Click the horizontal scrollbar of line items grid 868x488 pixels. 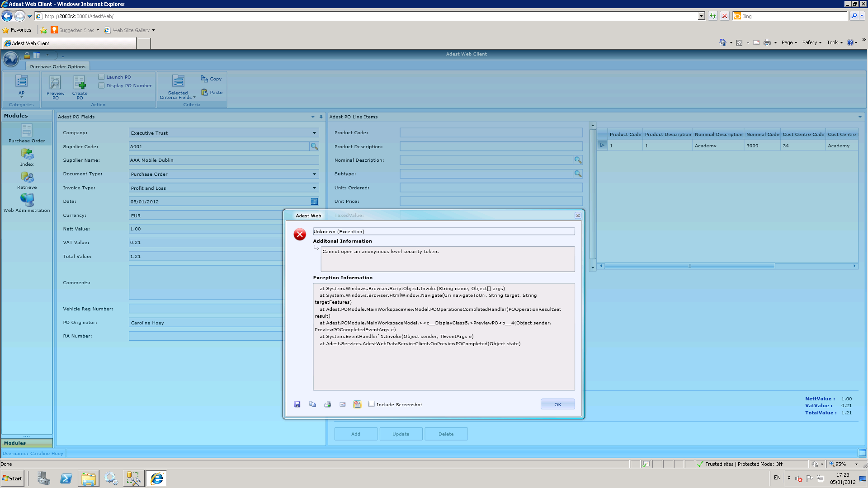(x=689, y=266)
